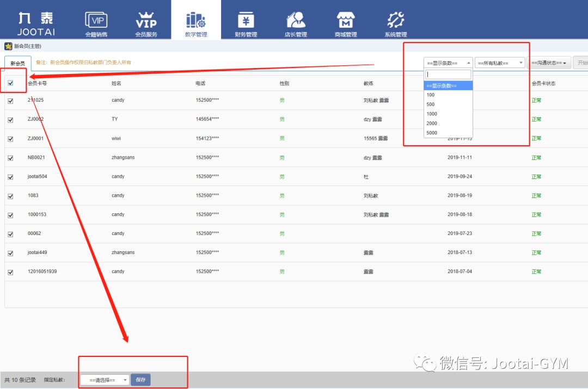This screenshot has height=389, width=588.
Task: Click the 保存 save button
Action: [140, 379]
